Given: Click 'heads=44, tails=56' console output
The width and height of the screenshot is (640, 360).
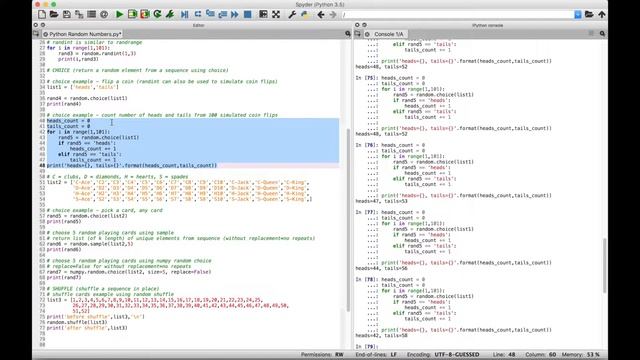Looking at the screenshot, I should pos(381,269).
